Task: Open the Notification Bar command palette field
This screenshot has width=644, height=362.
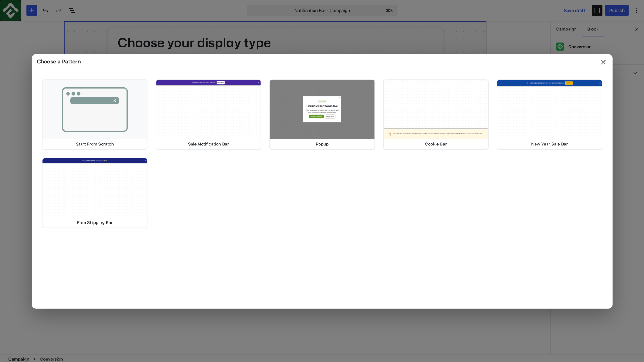Action: click(x=322, y=10)
